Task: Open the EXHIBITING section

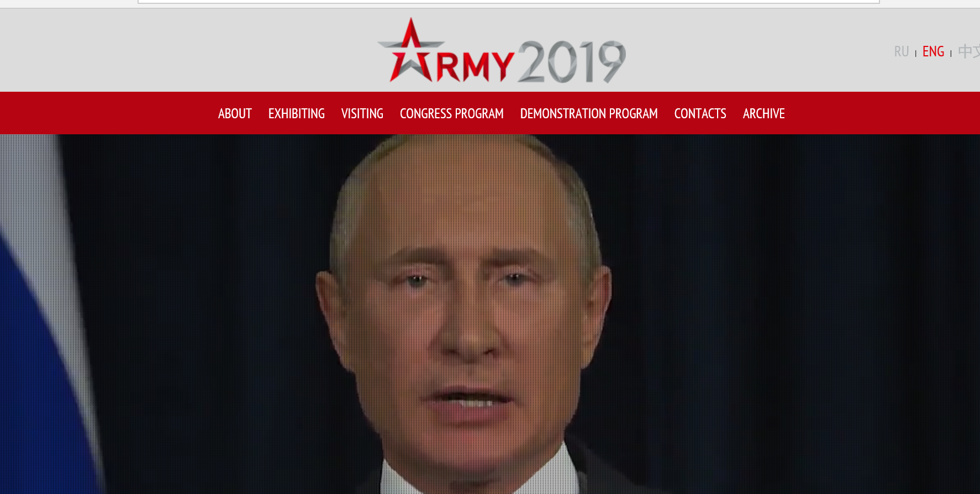Action: [297, 113]
